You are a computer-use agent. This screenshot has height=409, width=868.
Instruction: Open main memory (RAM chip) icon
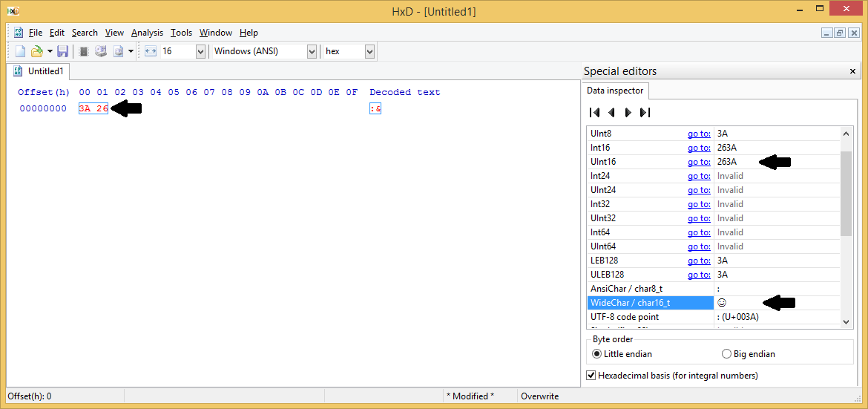point(84,51)
